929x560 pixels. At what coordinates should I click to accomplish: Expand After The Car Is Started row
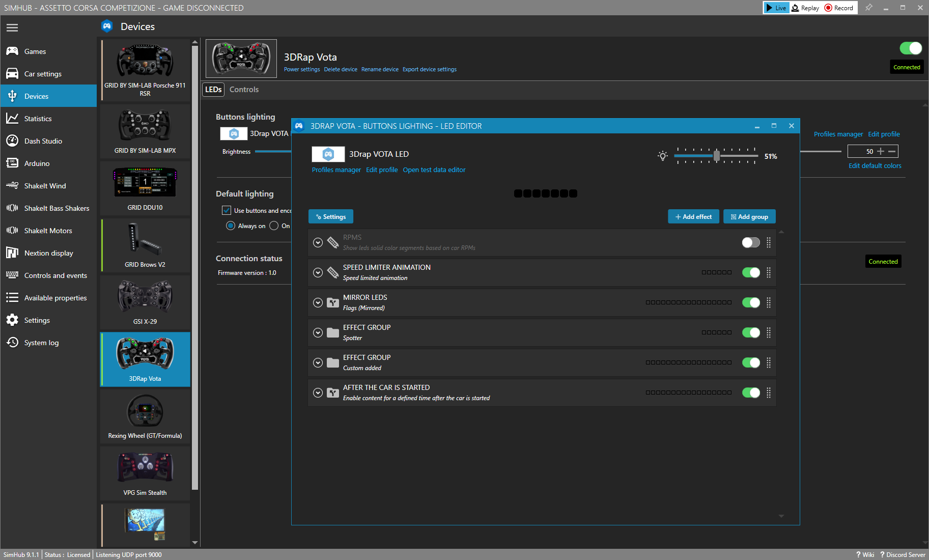click(318, 393)
